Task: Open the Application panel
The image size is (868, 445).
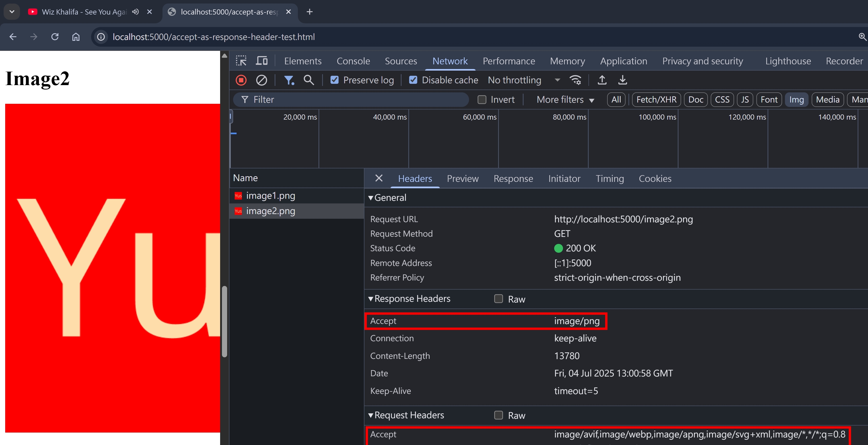Action: point(623,61)
